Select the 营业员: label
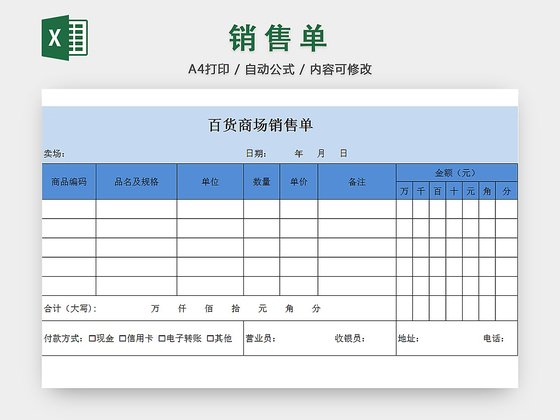The image size is (560, 420). (261, 338)
